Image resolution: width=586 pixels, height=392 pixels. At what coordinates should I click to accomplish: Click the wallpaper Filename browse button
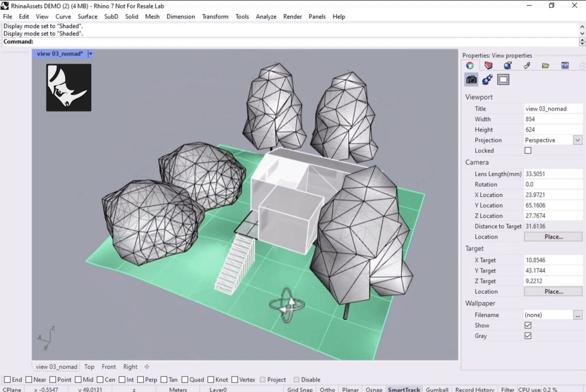[x=578, y=315]
